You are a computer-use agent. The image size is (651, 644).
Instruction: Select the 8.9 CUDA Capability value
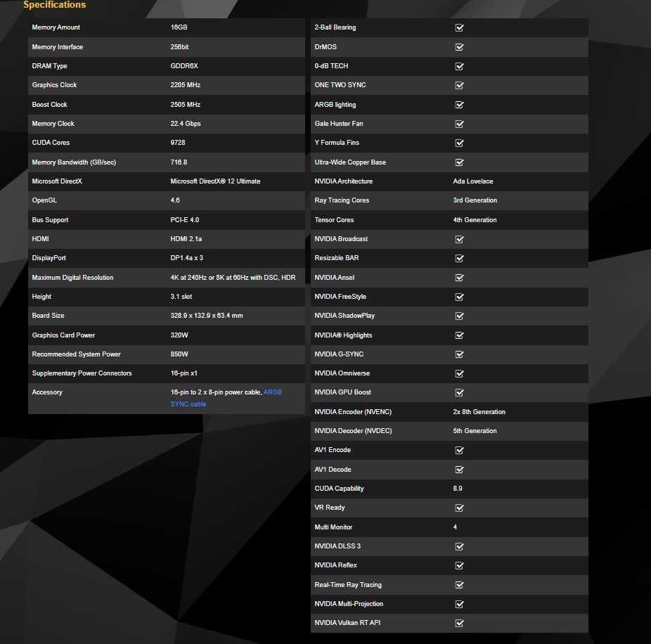tap(458, 489)
